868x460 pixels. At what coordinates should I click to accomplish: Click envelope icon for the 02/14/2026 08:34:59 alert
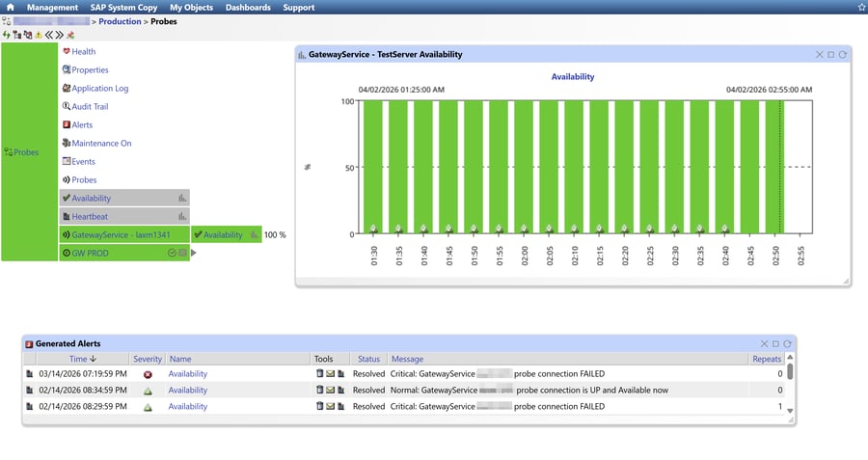coord(331,391)
